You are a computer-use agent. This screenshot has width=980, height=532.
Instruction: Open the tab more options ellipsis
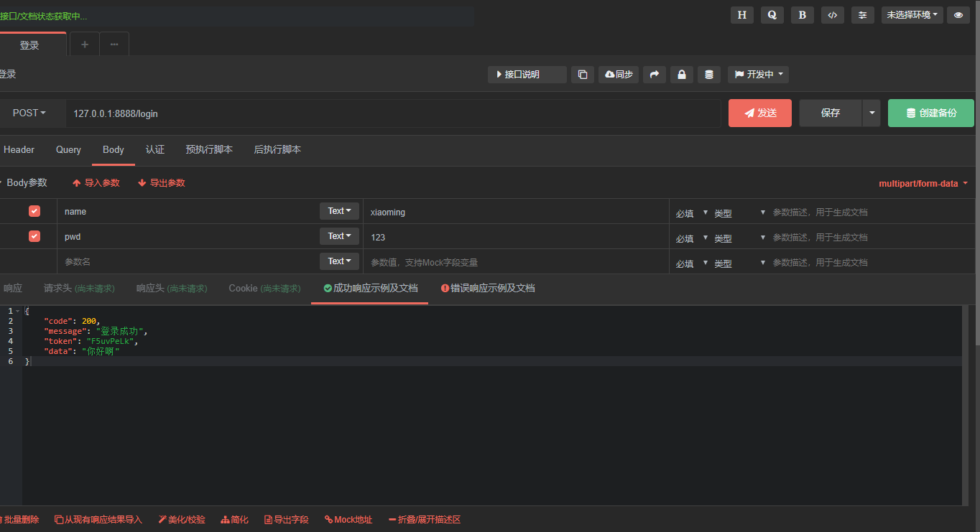pyautogui.click(x=114, y=45)
